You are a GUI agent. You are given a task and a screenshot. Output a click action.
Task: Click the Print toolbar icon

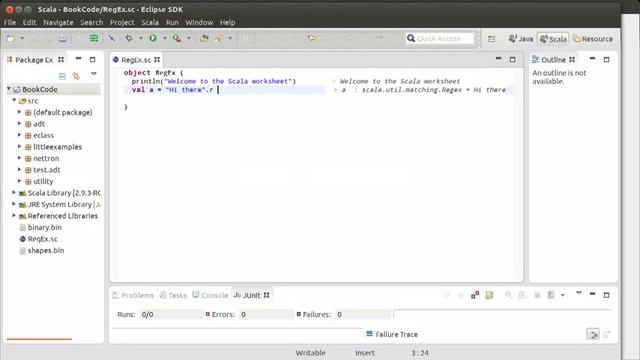pyautogui.click(x=62, y=38)
